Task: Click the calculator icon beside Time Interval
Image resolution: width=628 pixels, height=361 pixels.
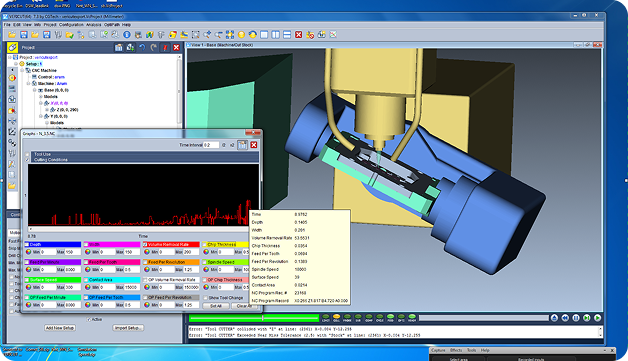Action: pyautogui.click(x=242, y=145)
